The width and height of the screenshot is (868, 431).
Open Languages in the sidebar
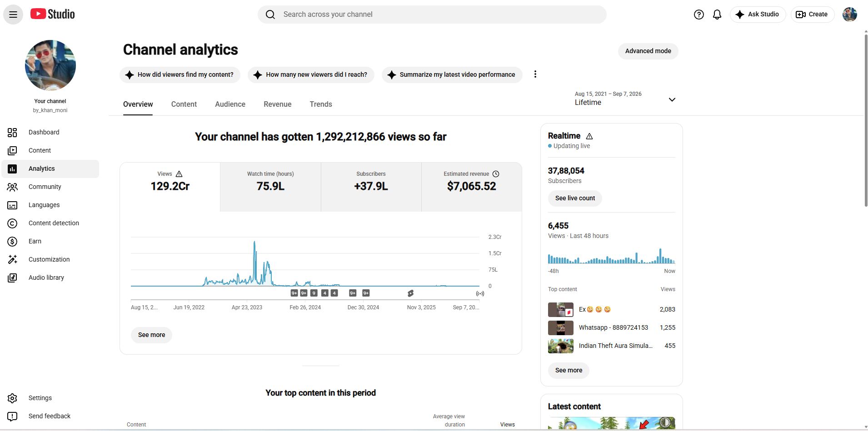(50, 205)
